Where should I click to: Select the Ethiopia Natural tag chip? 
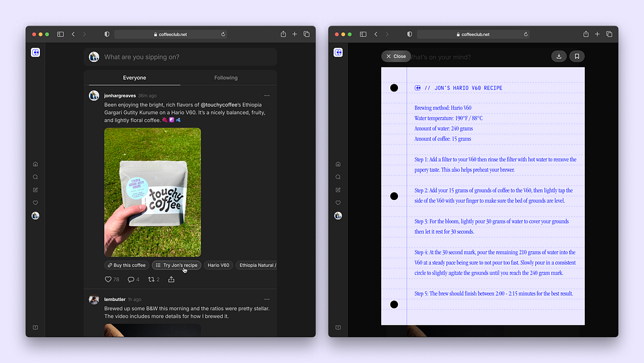pyautogui.click(x=256, y=265)
